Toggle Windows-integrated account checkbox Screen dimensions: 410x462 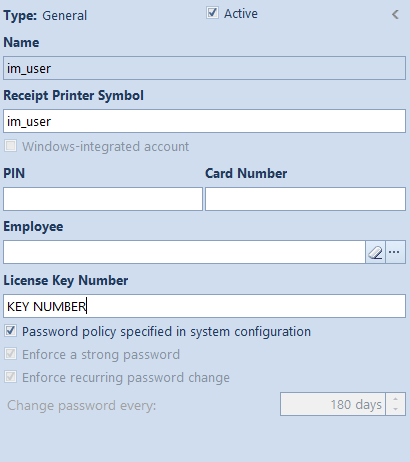10,146
